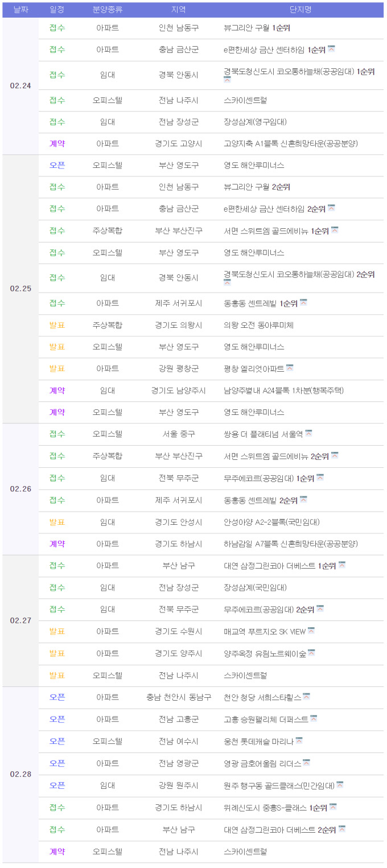Open homepage icon beside 대연 삼정그린코아 더베스트 2순위
The height and width of the screenshot is (868, 387).
click(342, 829)
